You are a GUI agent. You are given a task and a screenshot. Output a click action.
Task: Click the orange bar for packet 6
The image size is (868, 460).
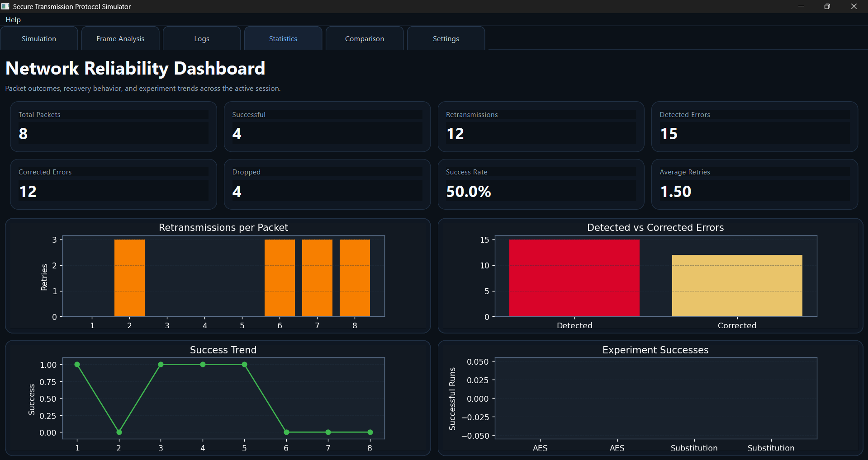(x=280, y=278)
